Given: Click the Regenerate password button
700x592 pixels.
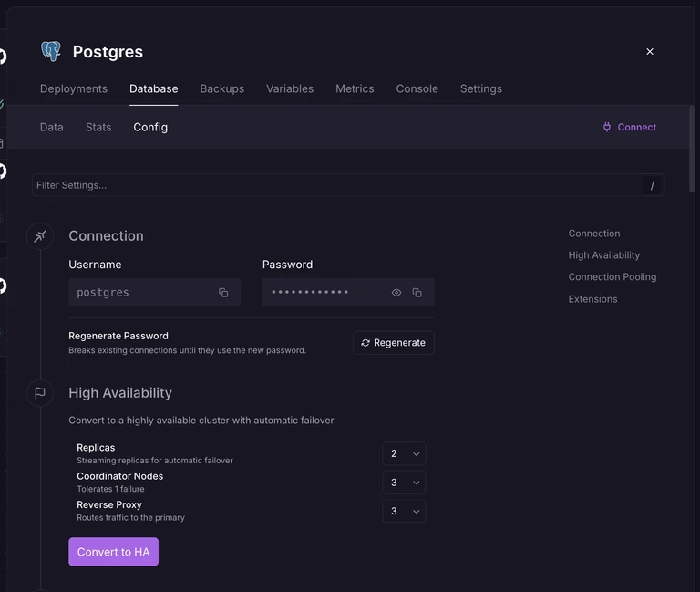Looking at the screenshot, I should [x=394, y=343].
